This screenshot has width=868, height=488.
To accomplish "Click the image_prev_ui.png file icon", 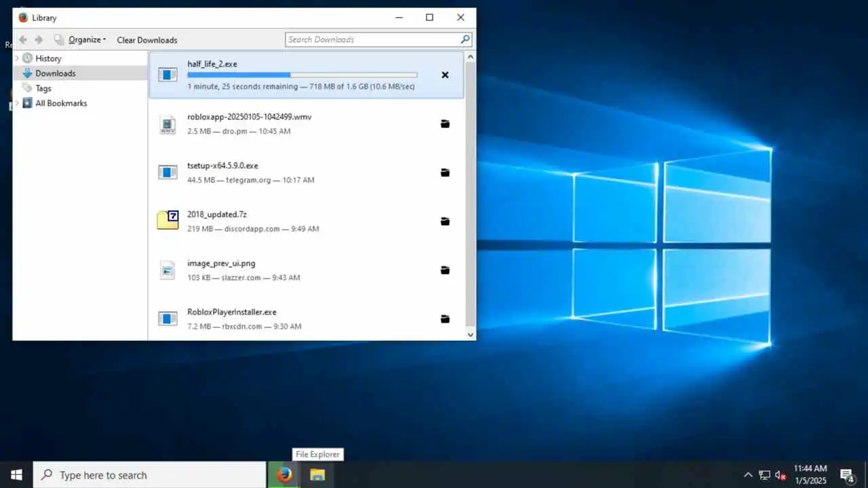I will tap(167, 270).
